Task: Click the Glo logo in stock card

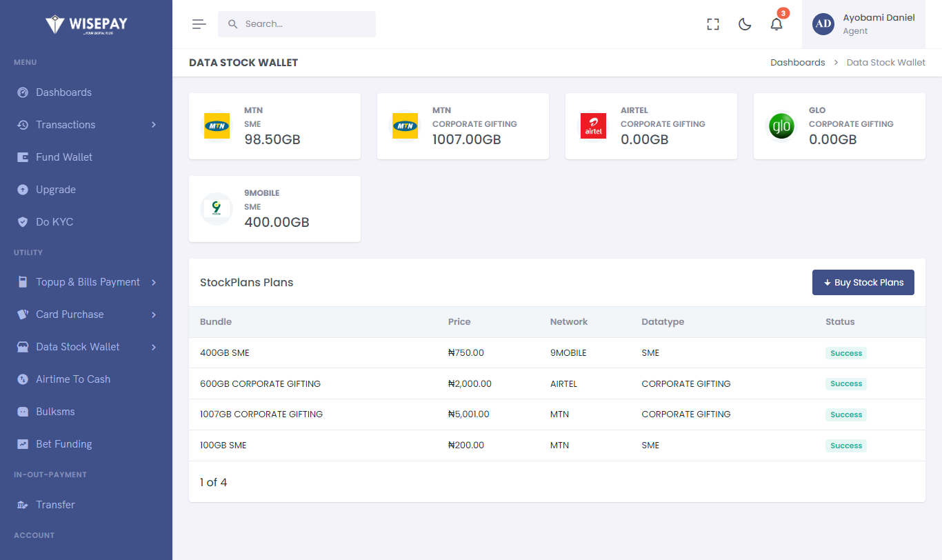Action: (781, 126)
